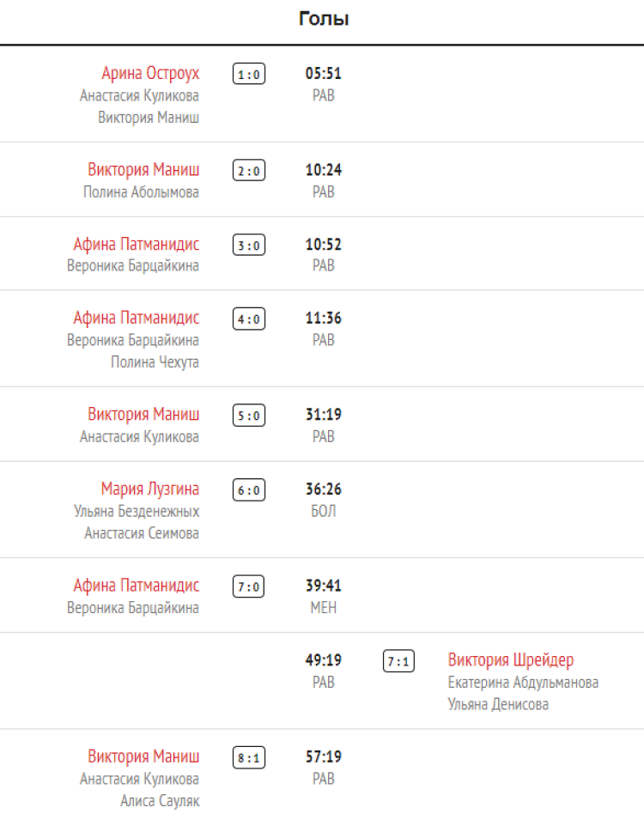Open Арина Остроух player profile
The image size is (644, 826).
tap(150, 73)
